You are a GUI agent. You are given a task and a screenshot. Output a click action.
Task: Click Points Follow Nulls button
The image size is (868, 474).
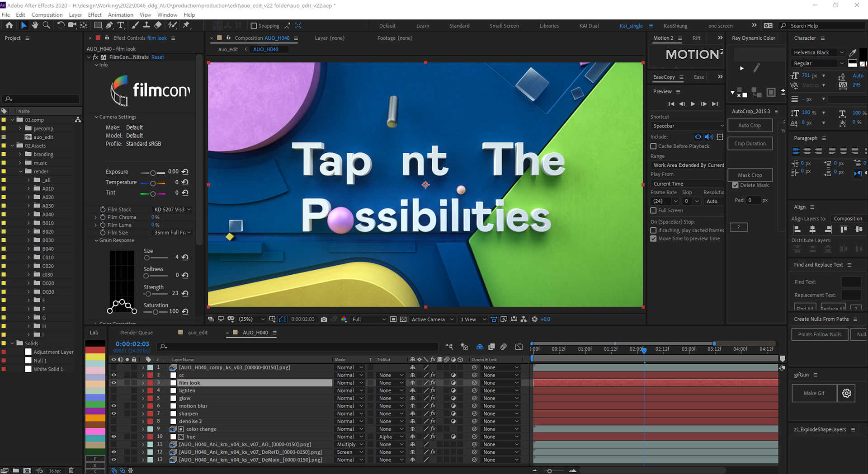819,334
